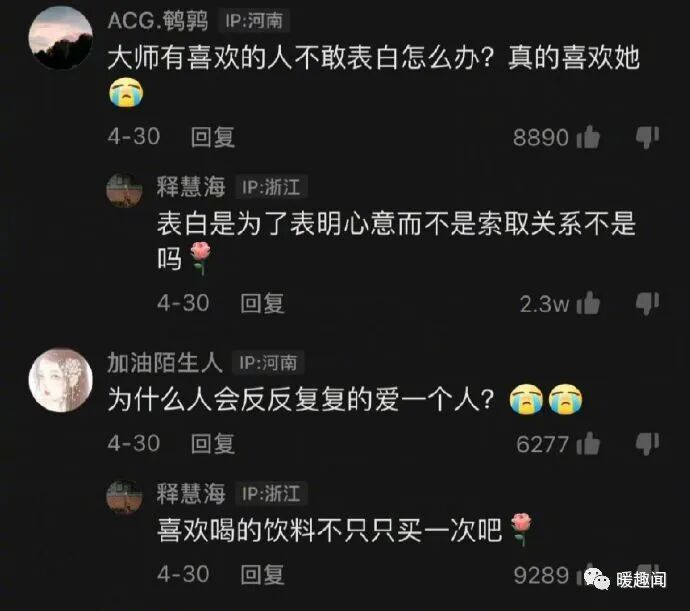Reply to 释慧海's 表白 answer
690x611 pixels.
(x=263, y=303)
